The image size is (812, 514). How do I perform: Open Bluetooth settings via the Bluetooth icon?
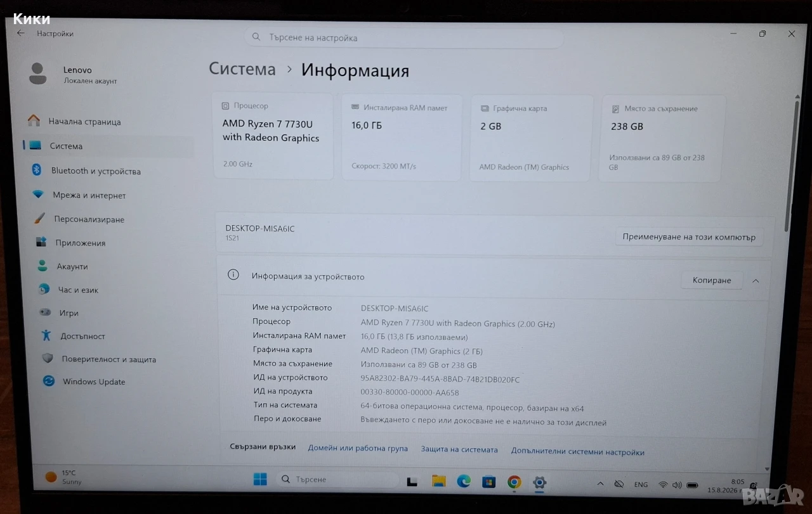[37, 170]
